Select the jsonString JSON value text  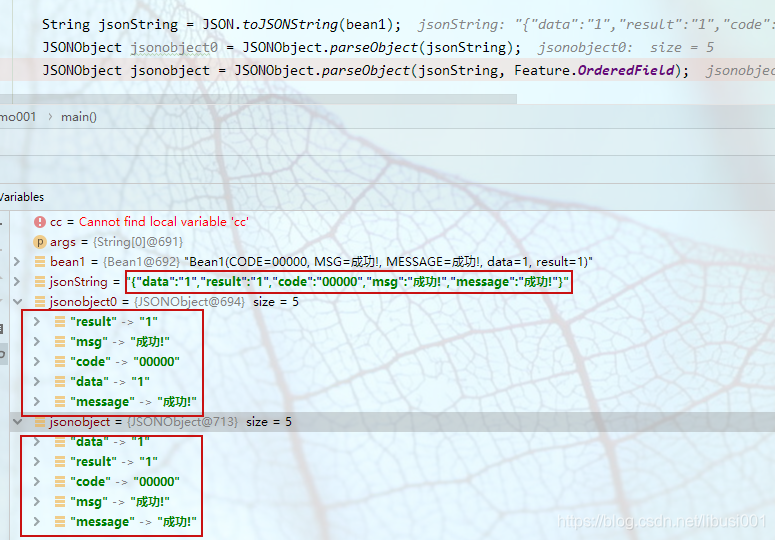[348, 282]
